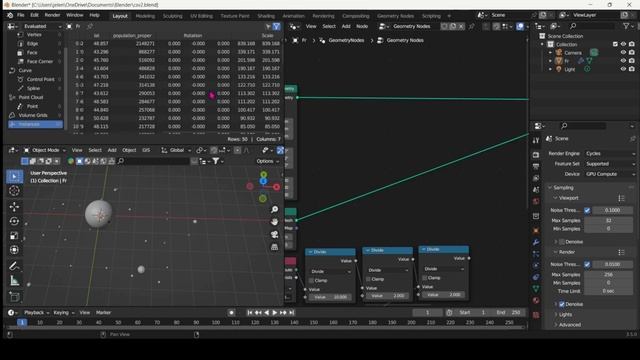Open the File menu
Image resolution: width=640 pixels, height=360 pixels.
point(20,15)
